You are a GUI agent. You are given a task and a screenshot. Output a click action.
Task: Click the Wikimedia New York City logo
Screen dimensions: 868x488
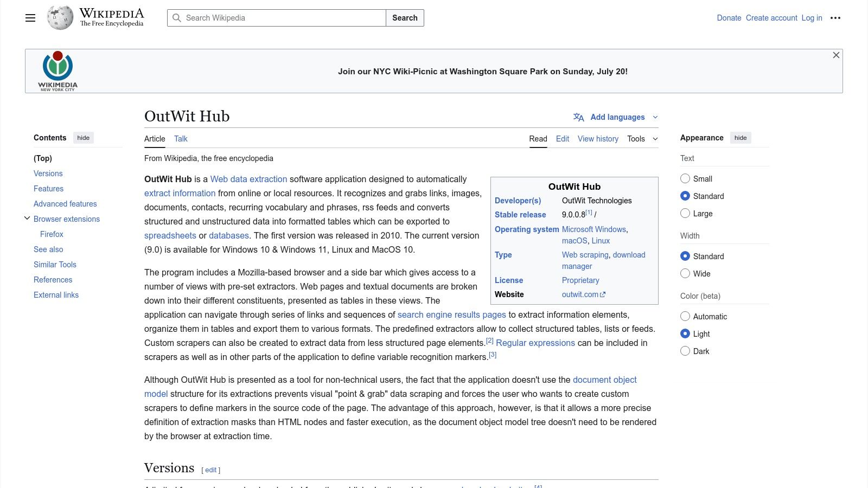(58, 71)
